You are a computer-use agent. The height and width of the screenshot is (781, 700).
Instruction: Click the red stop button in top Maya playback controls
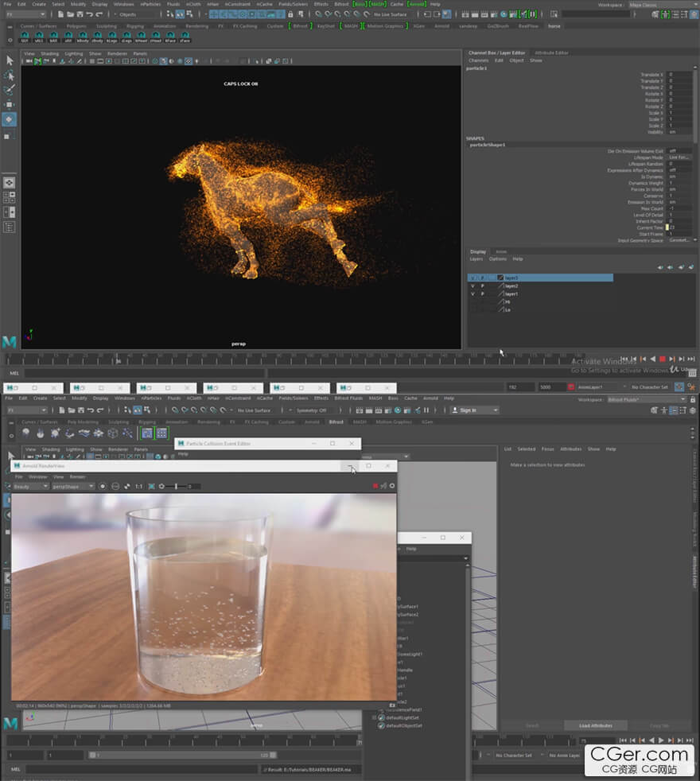tap(662, 359)
